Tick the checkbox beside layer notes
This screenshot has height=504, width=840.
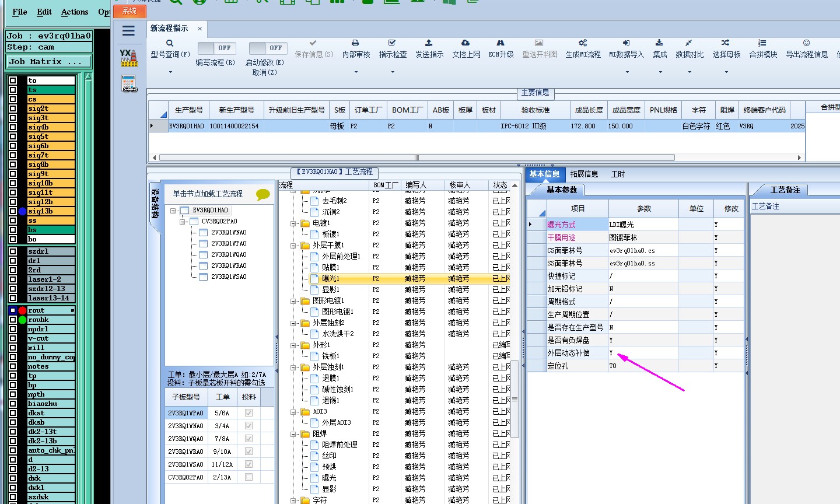[13, 366]
